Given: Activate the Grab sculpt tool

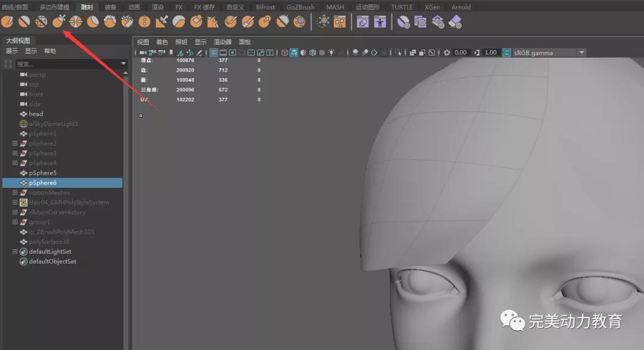Looking at the screenshot, I should [58, 22].
